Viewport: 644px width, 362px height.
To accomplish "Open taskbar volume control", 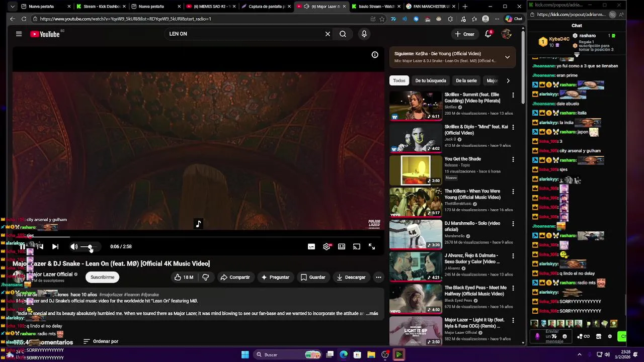I will (x=608, y=354).
